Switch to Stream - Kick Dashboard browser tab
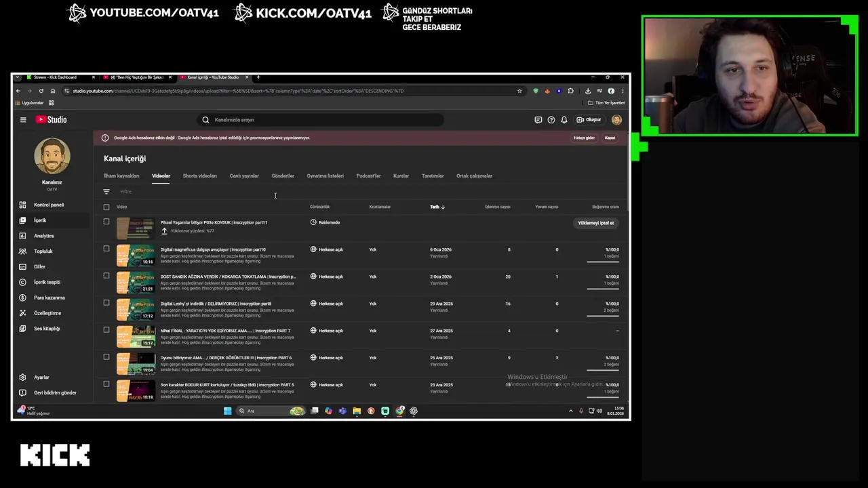This screenshot has height=488, width=868. [x=60, y=77]
